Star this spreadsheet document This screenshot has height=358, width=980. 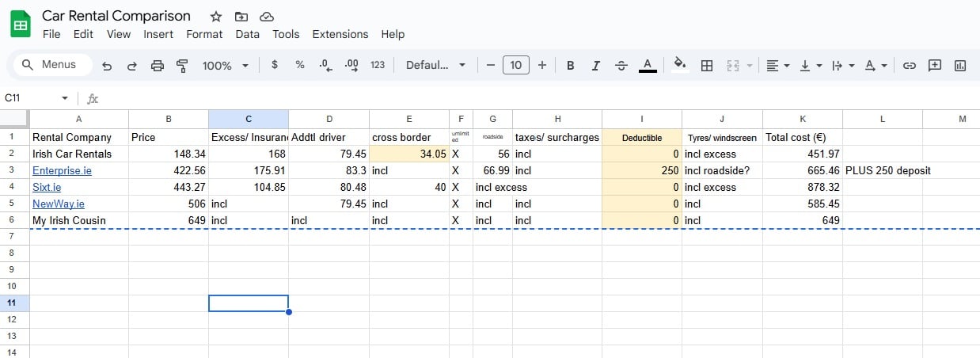216,17
